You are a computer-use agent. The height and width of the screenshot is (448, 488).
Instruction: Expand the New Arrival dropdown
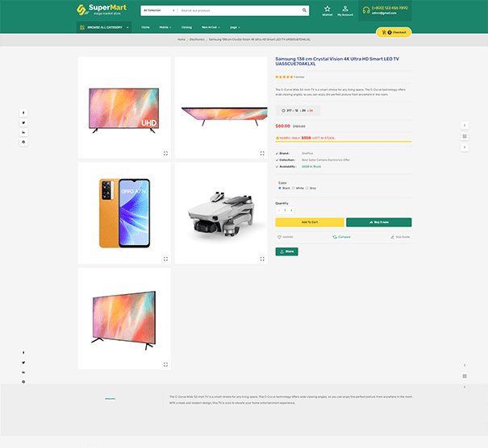pyautogui.click(x=211, y=27)
